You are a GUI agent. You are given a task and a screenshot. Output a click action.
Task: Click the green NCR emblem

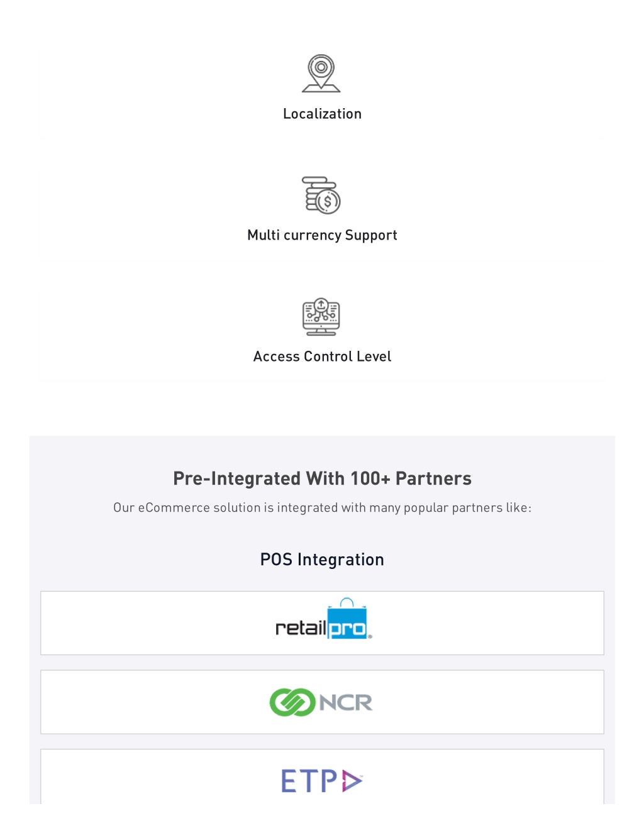coord(292,702)
